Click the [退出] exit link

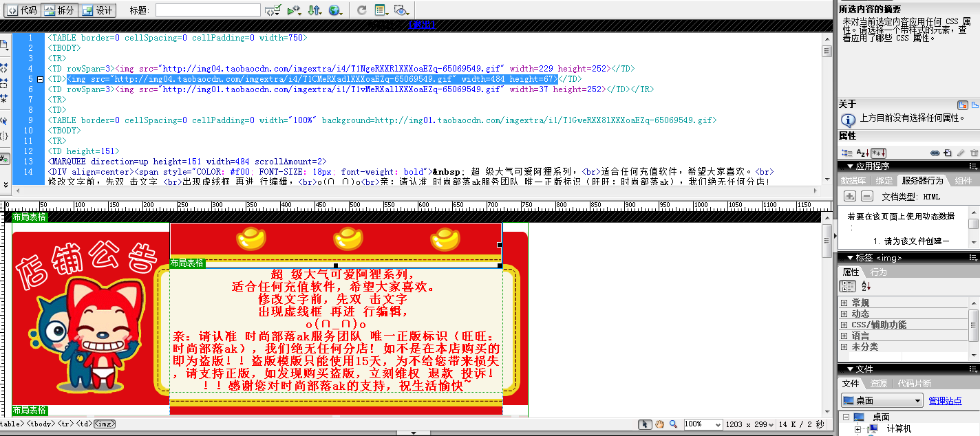tap(423, 25)
